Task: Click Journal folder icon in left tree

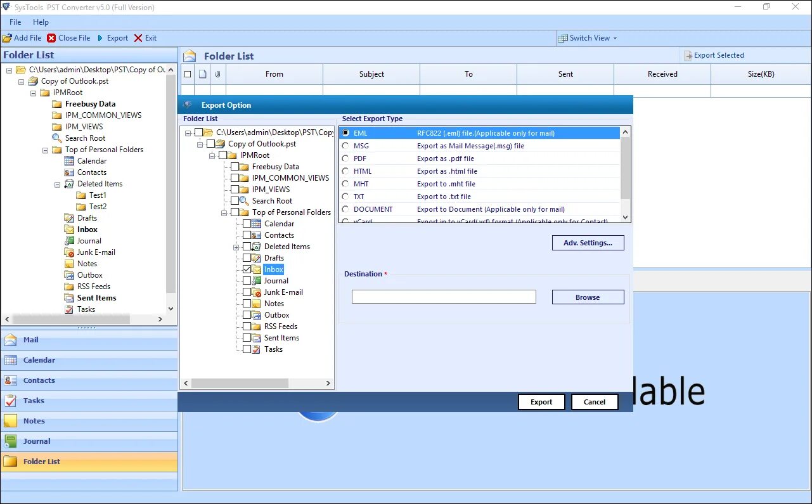Action: pyautogui.click(x=69, y=241)
